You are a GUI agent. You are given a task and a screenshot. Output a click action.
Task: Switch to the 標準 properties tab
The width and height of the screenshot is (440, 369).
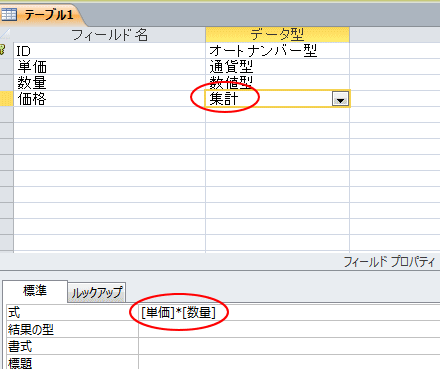click(35, 291)
